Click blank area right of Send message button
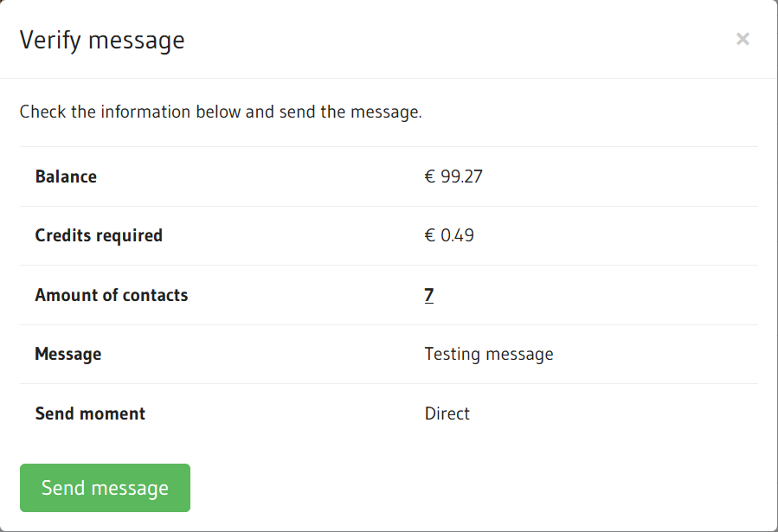Viewport: 778px width, 532px height. coord(476,488)
